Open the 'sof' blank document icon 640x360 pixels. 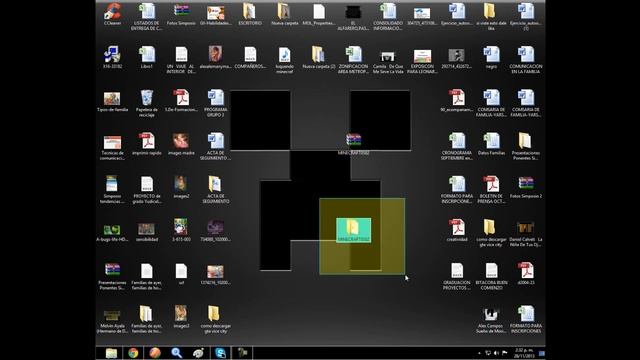pyautogui.click(x=181, y=273)
